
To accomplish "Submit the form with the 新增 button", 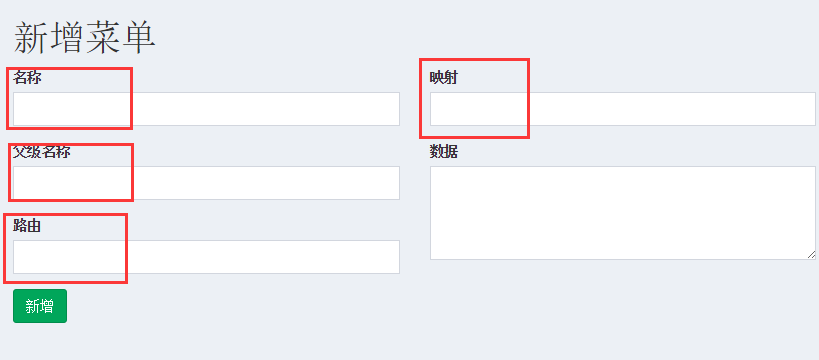I will [x=40, y=306].
